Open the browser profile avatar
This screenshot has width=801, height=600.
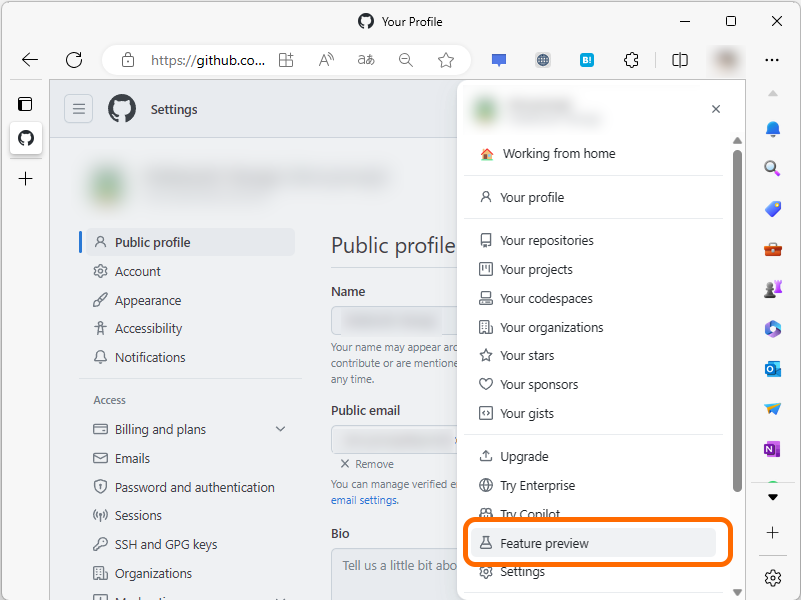(725, 60)
